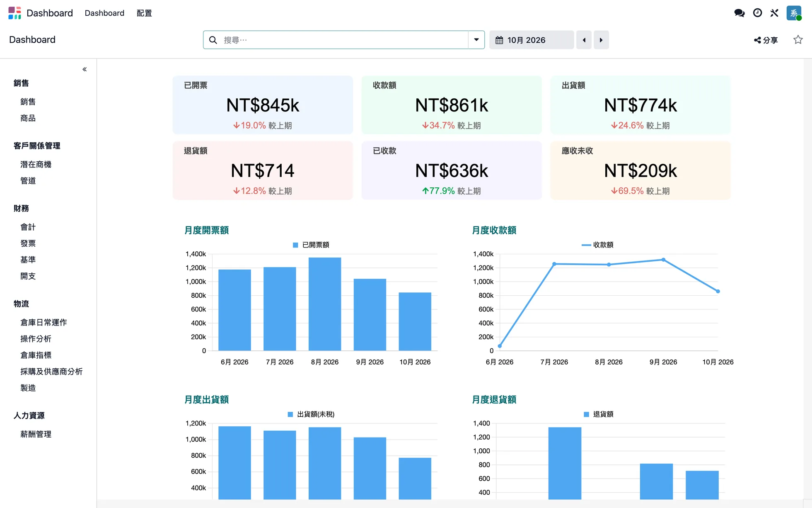Open the 已收款 NT$636k card
Image resolution: width=812 pixels, height=508 pixels.
tap(452, 170)
